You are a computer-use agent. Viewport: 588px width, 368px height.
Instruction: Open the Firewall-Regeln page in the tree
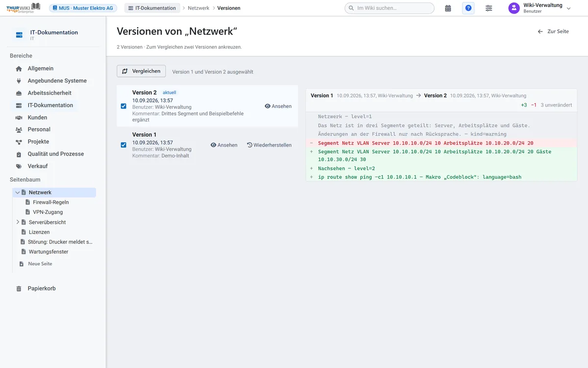[50, 202]
